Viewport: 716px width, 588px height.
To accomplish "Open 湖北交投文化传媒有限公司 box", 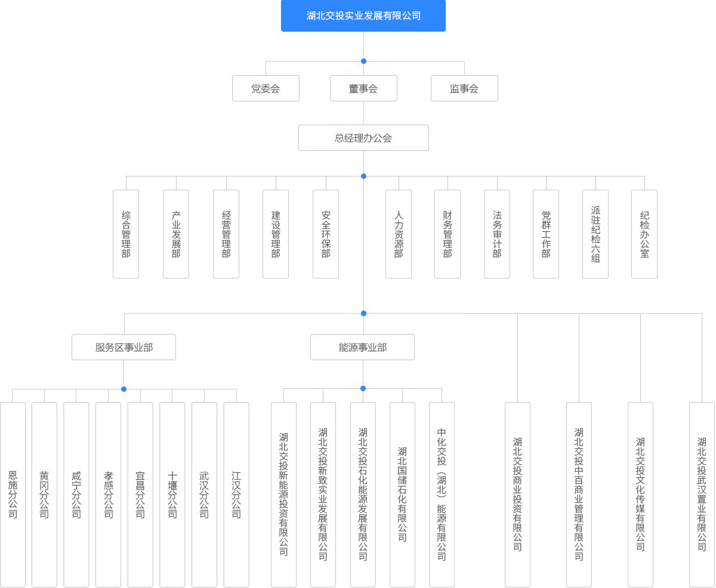I will 640,495.
